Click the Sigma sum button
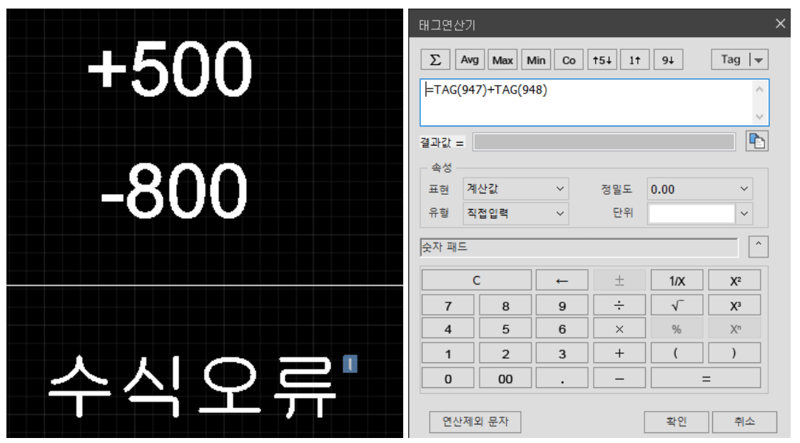 pyautogui.click(x=435, y=60)
